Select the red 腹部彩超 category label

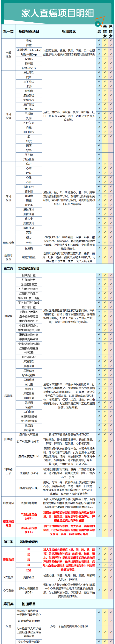[x=8, y=560]
